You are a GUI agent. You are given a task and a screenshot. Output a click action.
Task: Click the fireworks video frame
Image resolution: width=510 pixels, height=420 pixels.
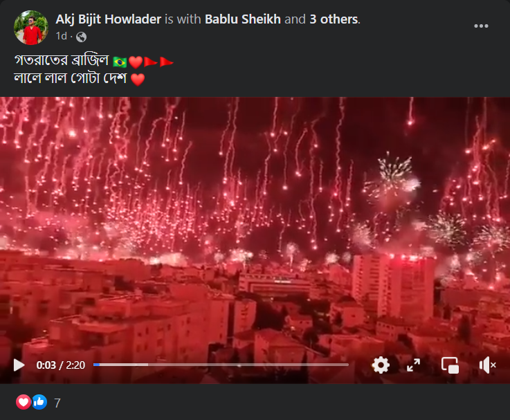pyautogui.click(x=255, y=228)
